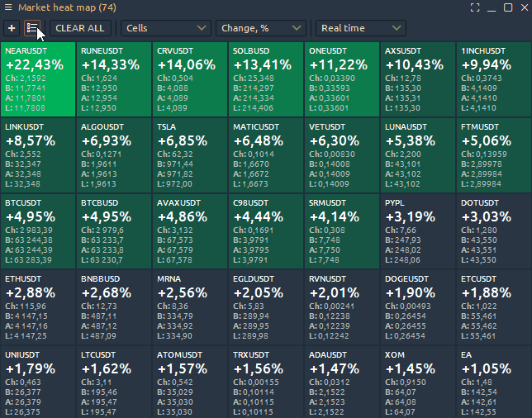This screenshot has height=418, width=532.
Task: Open the DOGEUSDT cell
Action: (417, 306)
